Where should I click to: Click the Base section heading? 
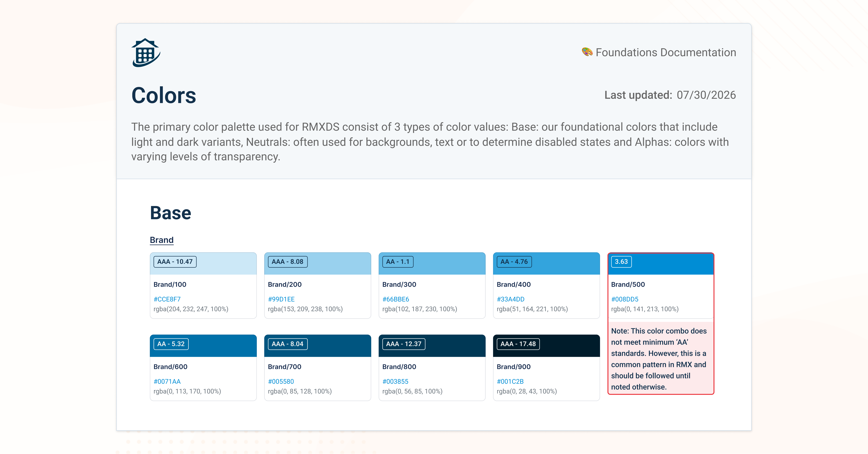click(170, 213)
